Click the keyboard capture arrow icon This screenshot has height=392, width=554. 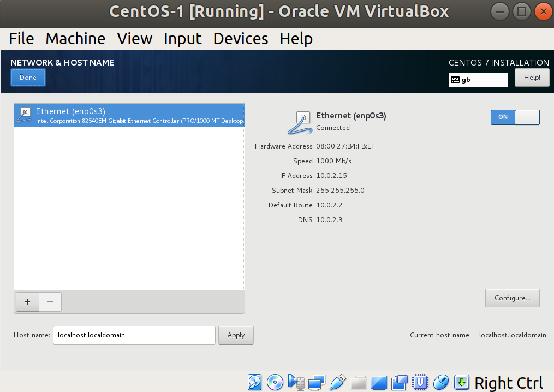click(461, 383)
